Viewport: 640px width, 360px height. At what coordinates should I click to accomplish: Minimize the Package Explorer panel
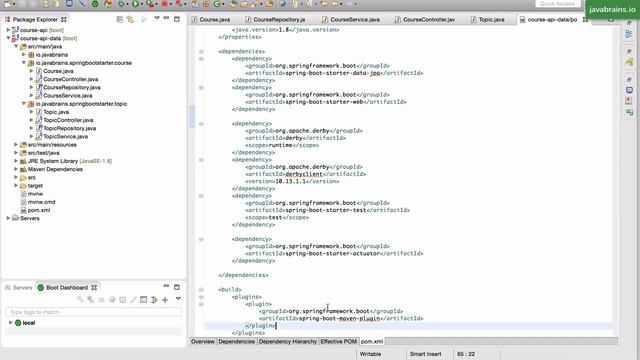(167, 18)
